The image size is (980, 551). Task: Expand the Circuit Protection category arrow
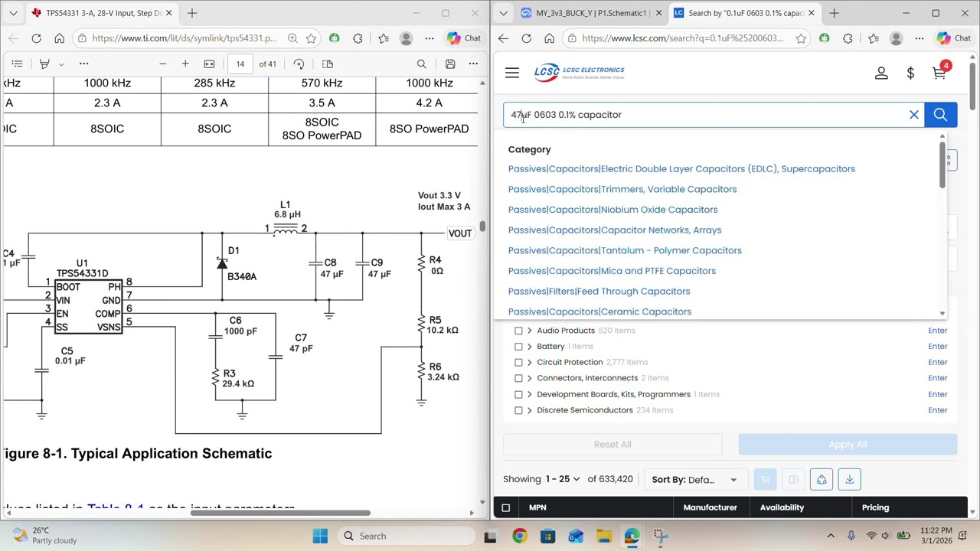[529, 362]
